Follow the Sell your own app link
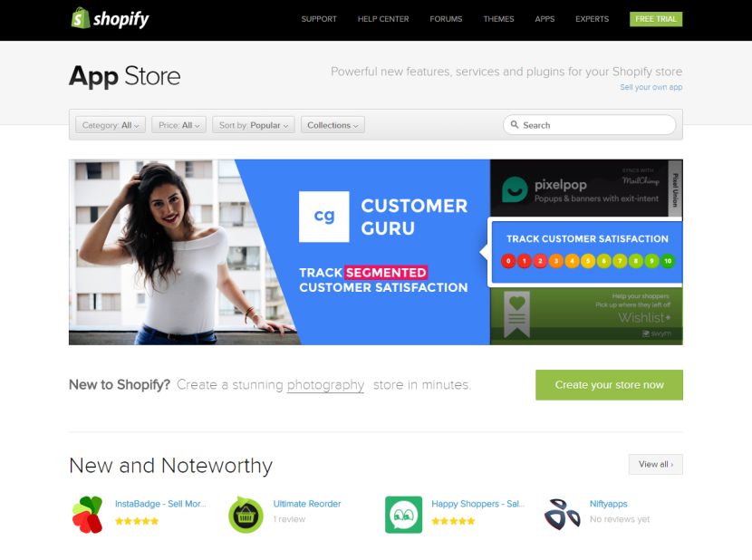This screenshot has height=560, width=752. point(651,87)
